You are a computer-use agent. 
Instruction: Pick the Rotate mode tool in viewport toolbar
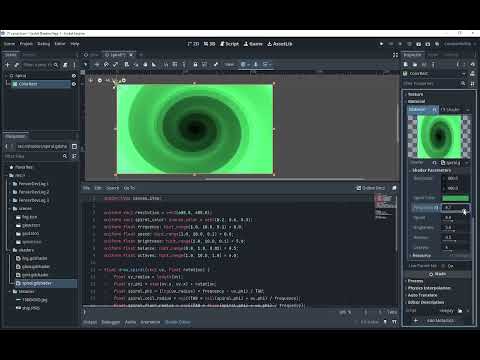coord(106,64)
